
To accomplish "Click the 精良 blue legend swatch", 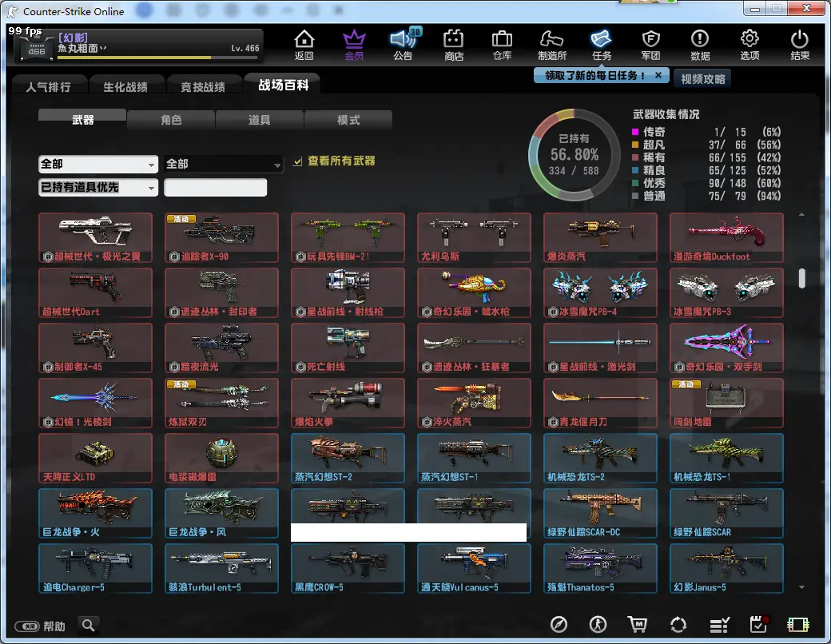I will pos(635,170).
